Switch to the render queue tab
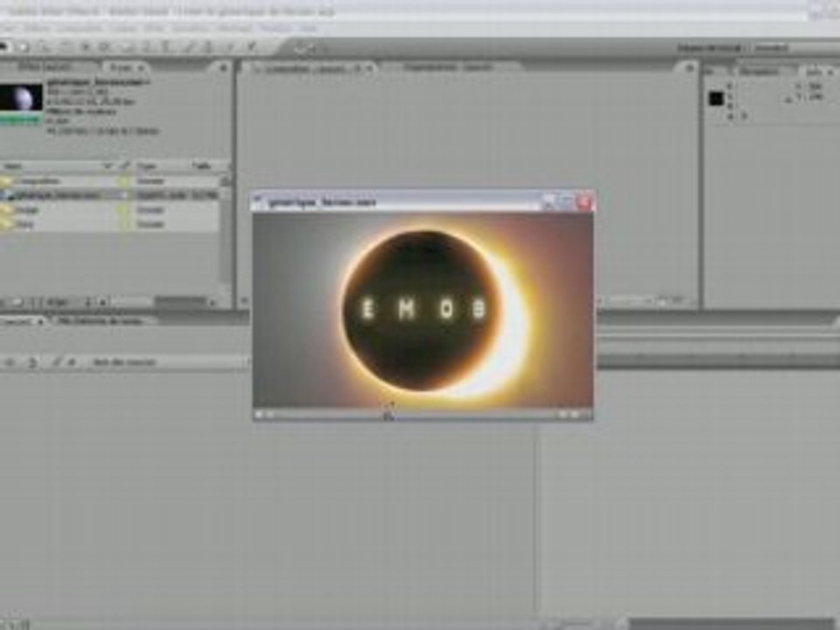840x630 pixels. click(x=101, y=321)
